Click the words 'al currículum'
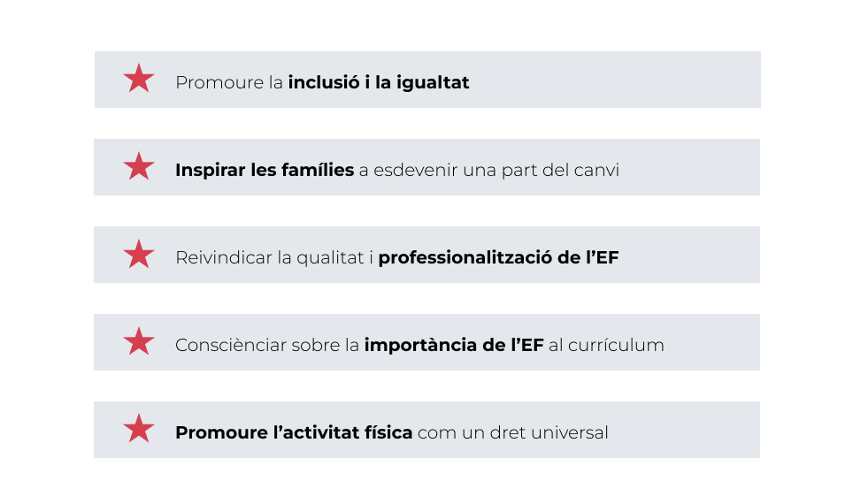 point(606,345)
